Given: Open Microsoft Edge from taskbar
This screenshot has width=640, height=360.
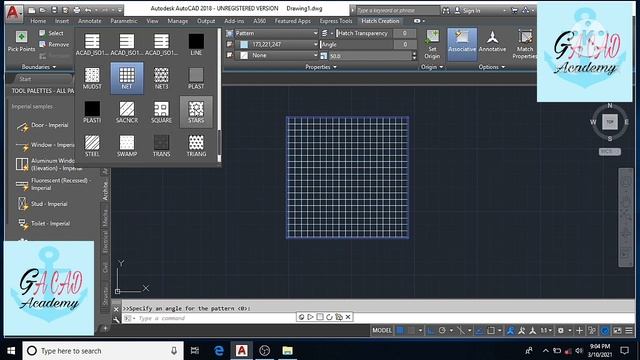Looking at the screenshot, I should pos(219,351).
